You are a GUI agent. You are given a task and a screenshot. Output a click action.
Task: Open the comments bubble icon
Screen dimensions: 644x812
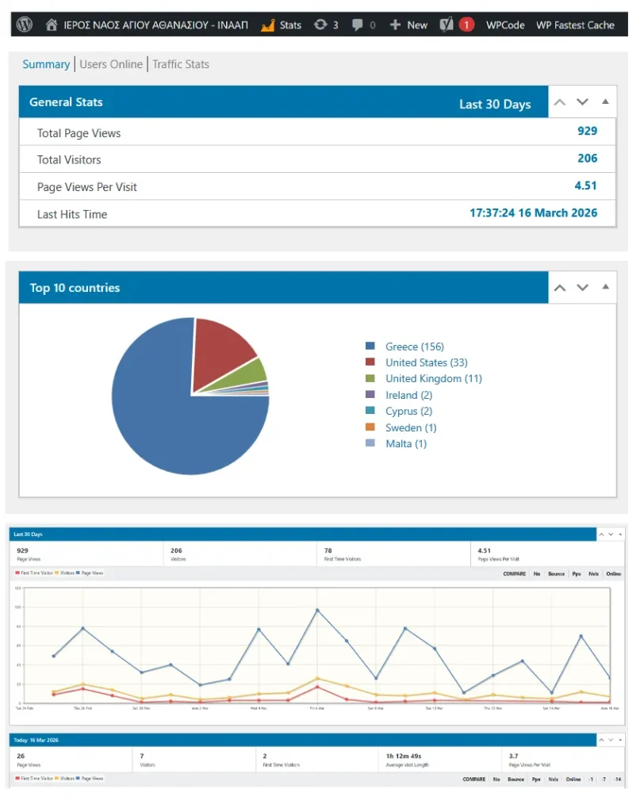(358, 25)
